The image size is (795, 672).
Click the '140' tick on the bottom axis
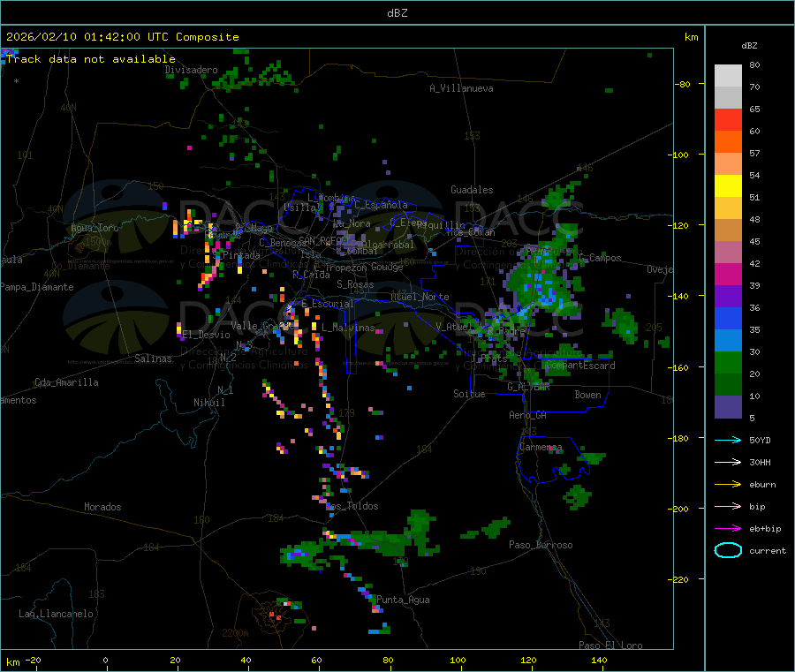(x=599, y=660)
